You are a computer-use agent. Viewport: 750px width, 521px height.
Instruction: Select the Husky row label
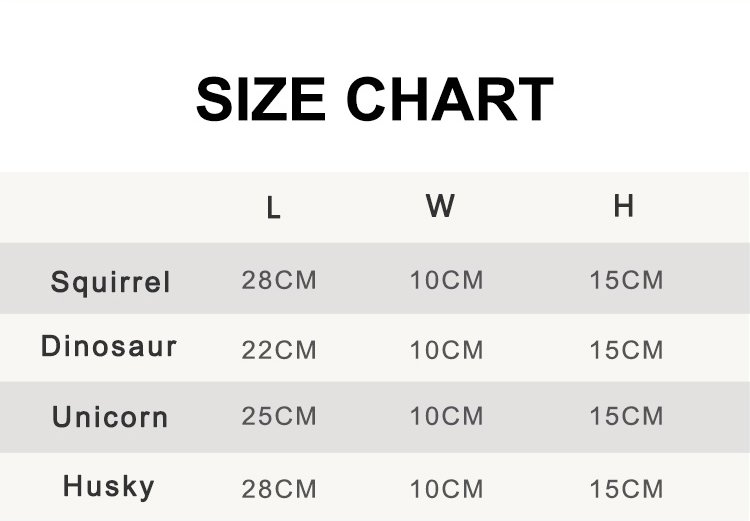pos(109,487)
